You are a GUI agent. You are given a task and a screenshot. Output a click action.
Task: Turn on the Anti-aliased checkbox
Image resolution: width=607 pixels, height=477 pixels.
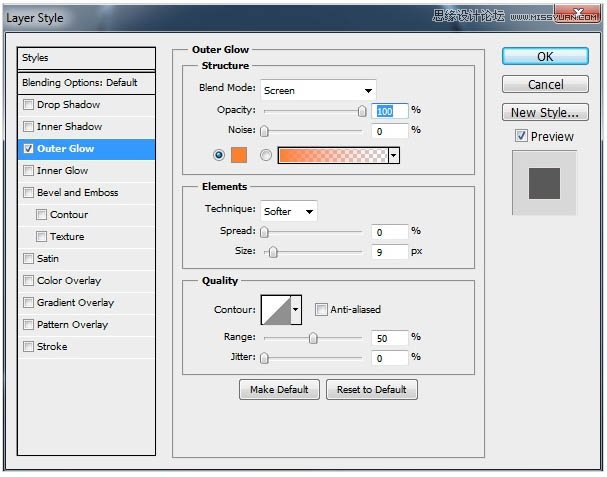tap(322, 310)
